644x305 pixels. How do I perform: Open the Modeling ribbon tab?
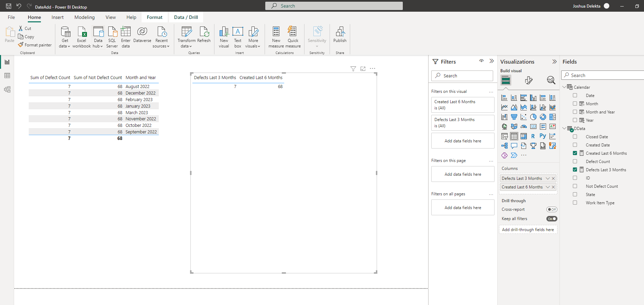click(x=85, y=17)
